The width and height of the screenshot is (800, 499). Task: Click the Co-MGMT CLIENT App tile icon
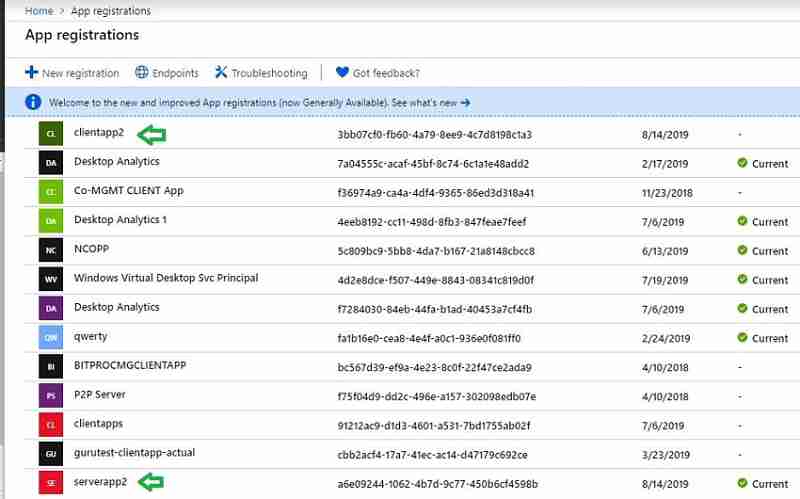coord(51,192)
